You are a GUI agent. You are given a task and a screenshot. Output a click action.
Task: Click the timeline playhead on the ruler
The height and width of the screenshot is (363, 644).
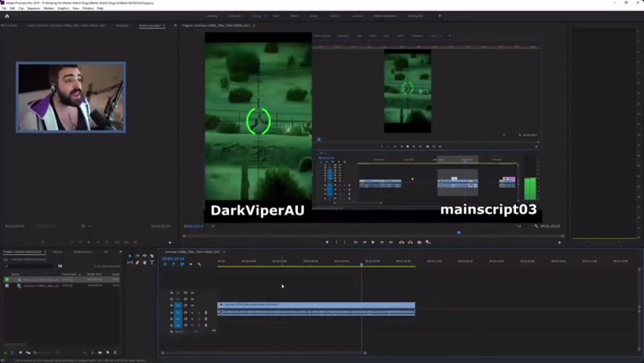[x=362, y=265]
